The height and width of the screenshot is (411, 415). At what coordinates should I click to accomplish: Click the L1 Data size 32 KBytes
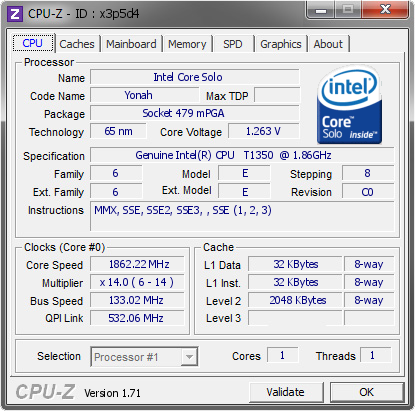click(x=295, y=264)
